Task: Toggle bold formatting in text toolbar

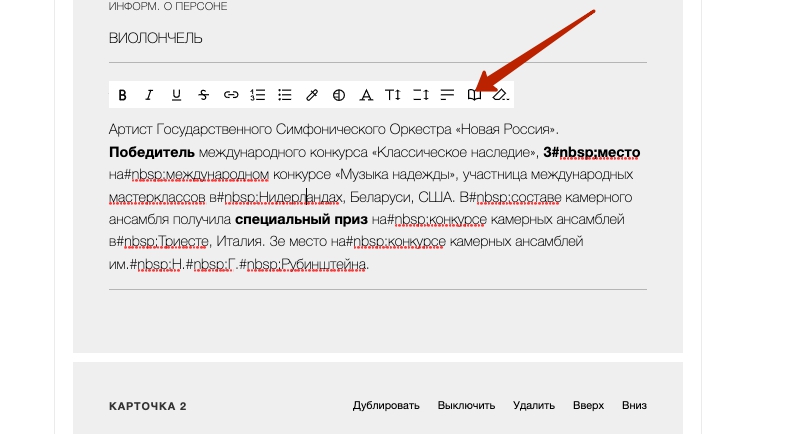Action: 123,95
